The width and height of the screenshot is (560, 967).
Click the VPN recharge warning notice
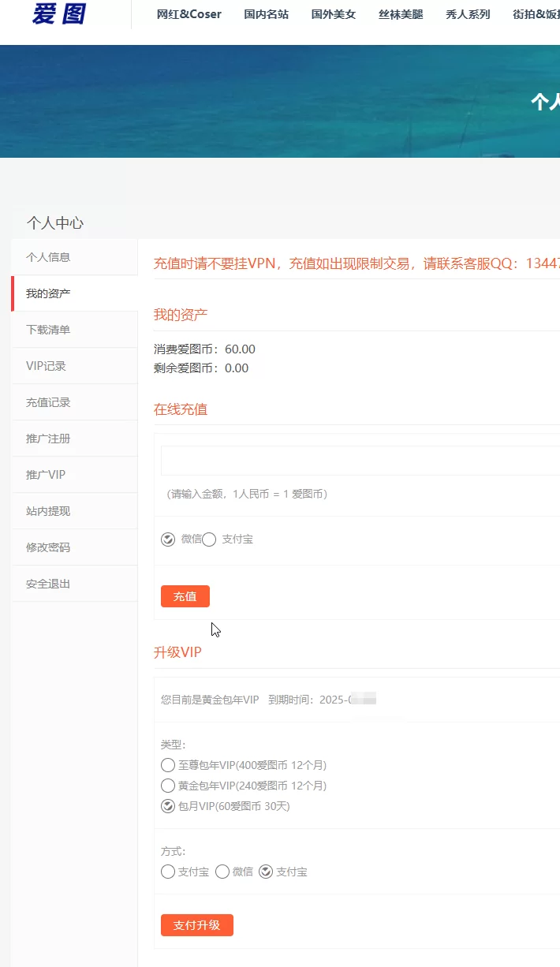point(357,263)
